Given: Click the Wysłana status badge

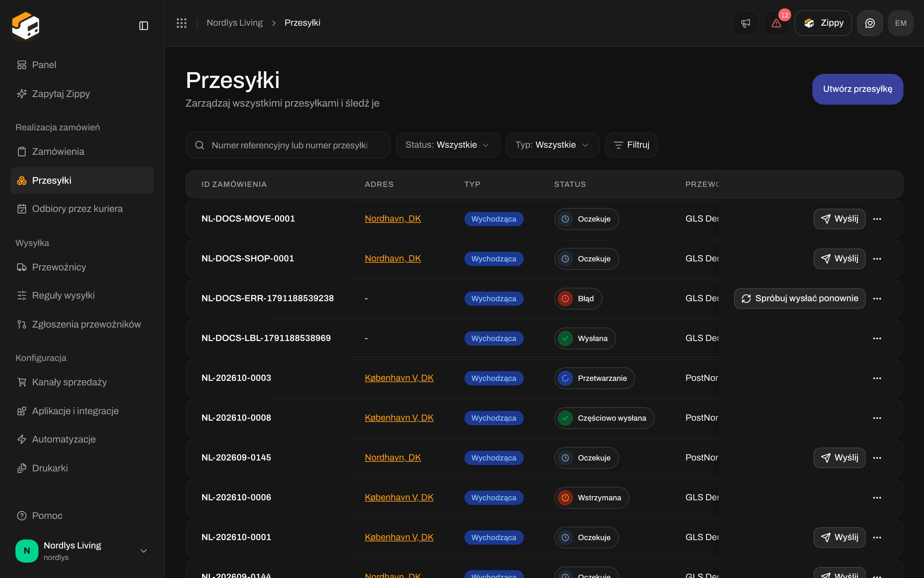Looking at the screenshot, I should (585, 338).
